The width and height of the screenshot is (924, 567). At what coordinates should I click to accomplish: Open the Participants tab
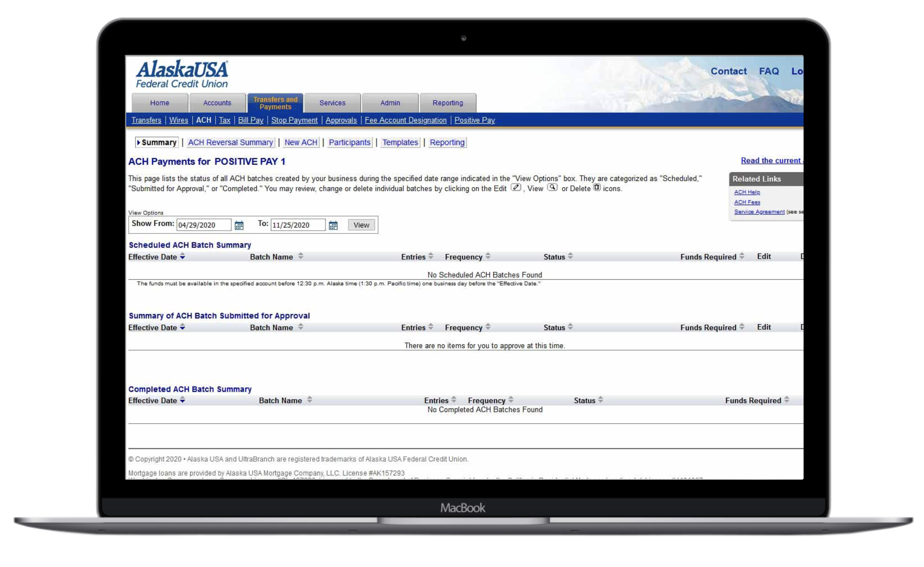pos(349,142)
